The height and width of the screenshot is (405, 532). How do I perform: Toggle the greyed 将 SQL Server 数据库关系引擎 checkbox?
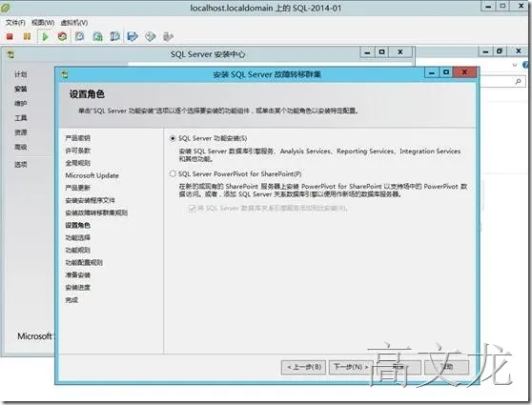point(192,209)
